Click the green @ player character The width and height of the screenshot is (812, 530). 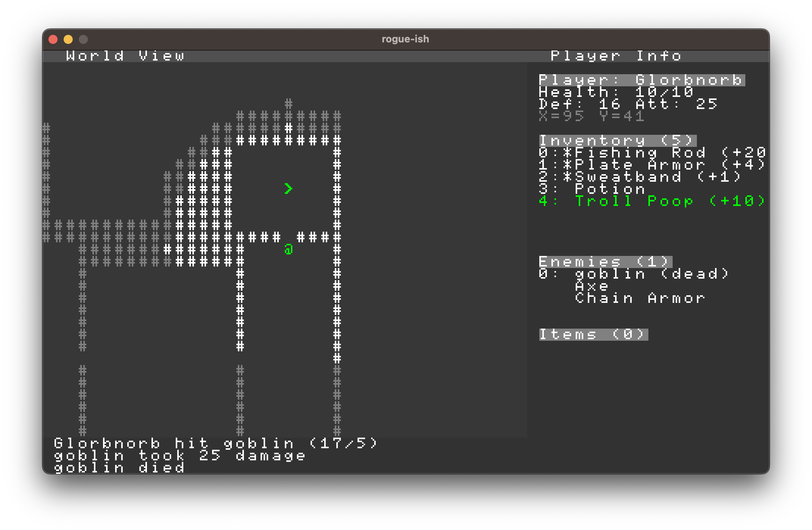[x=289, y=249]
